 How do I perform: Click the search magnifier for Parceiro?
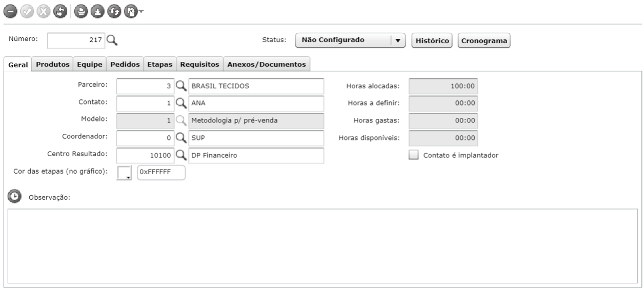180,86
